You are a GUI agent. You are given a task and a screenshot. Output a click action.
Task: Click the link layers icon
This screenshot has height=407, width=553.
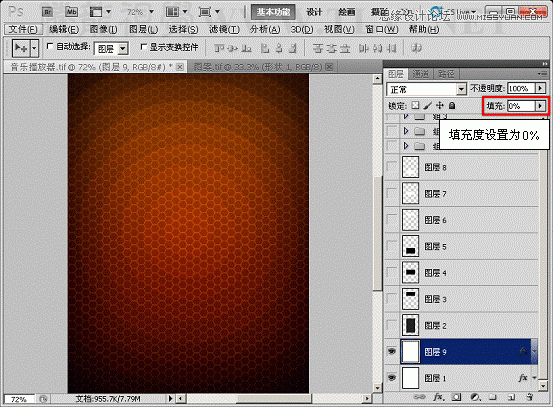click(419, 397)
